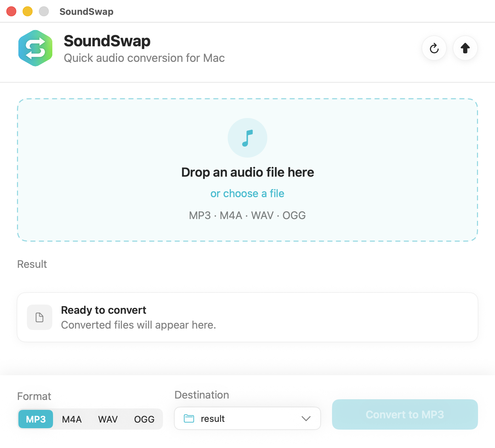Click the 'Destination' label

click(x=202, y=395)
